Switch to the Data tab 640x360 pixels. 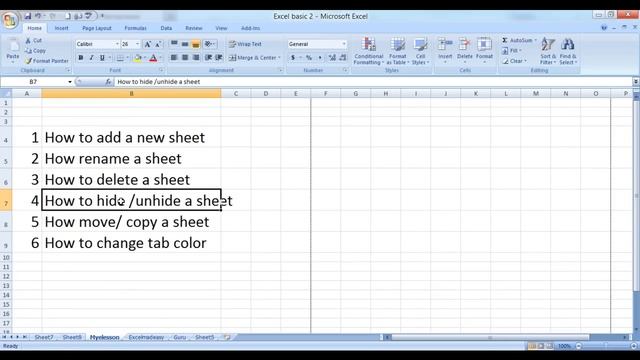coord(166,28)
